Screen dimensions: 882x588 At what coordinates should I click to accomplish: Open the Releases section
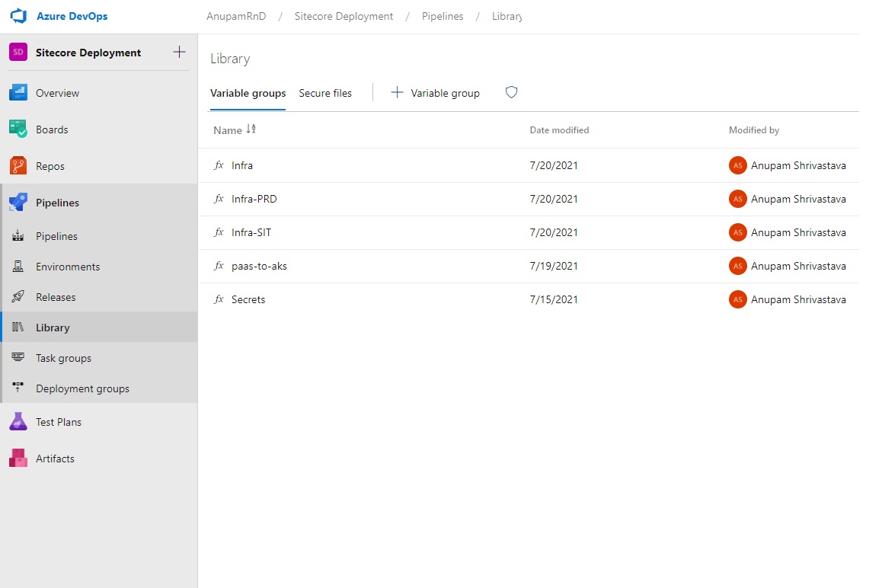[x=17, y=296]
